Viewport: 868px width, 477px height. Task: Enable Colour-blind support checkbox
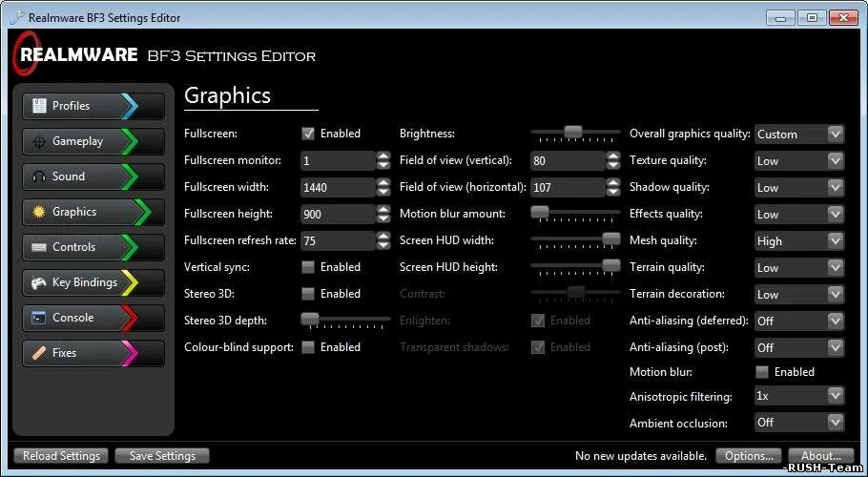point(308,347)
